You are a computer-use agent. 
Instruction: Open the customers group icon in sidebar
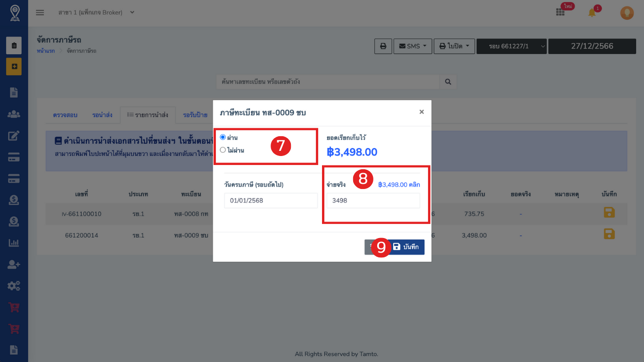click(14, 114)
